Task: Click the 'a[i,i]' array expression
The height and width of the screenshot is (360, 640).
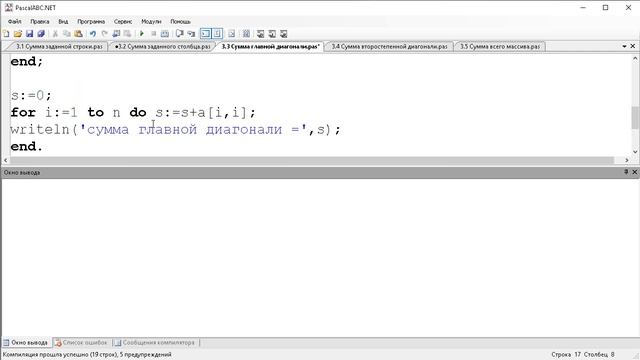Action: [222, 112]
